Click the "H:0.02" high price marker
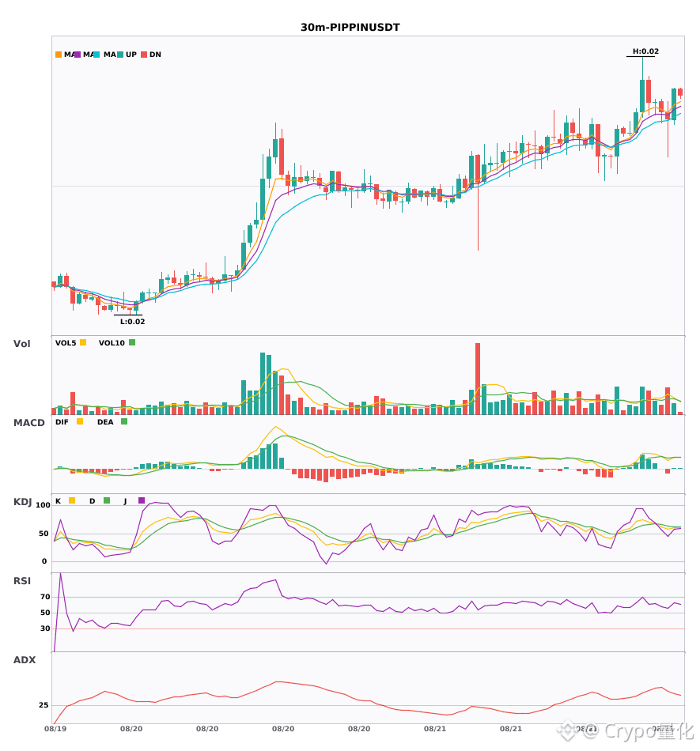 [645, 51]
